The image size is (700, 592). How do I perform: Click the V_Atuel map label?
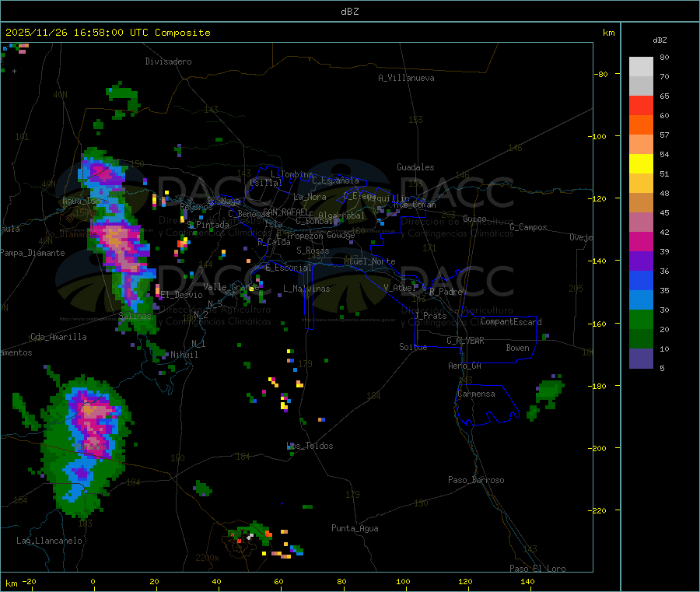[400, 288]
